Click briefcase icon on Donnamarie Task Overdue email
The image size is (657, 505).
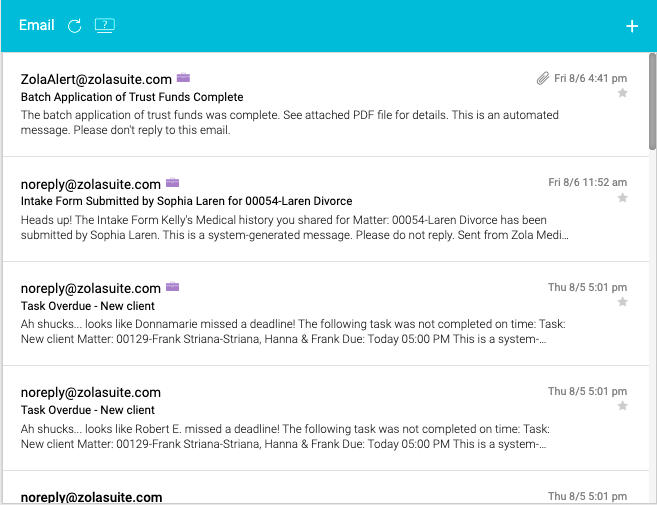pyautogui.click(x=172, y=287)
